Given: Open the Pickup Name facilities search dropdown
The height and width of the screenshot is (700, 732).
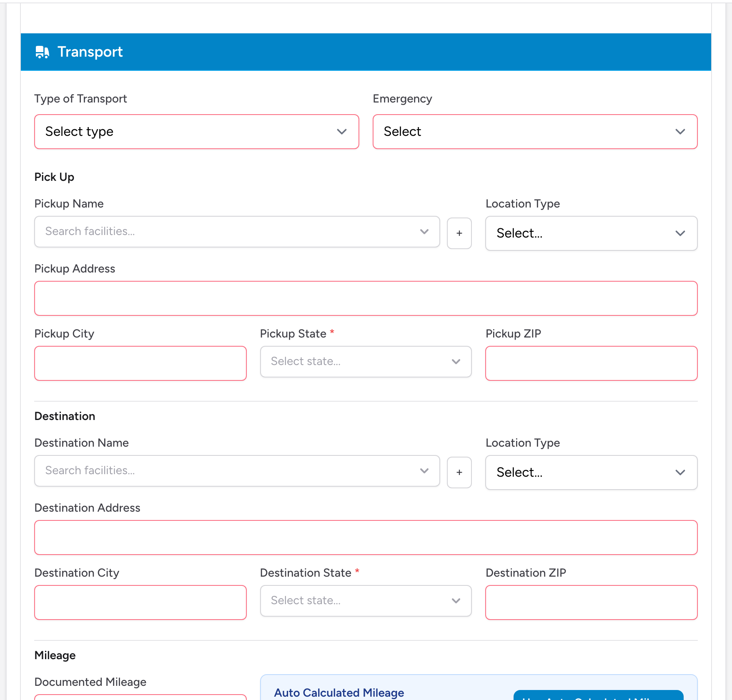Looking at the screenshot, I should pos(237,232).
